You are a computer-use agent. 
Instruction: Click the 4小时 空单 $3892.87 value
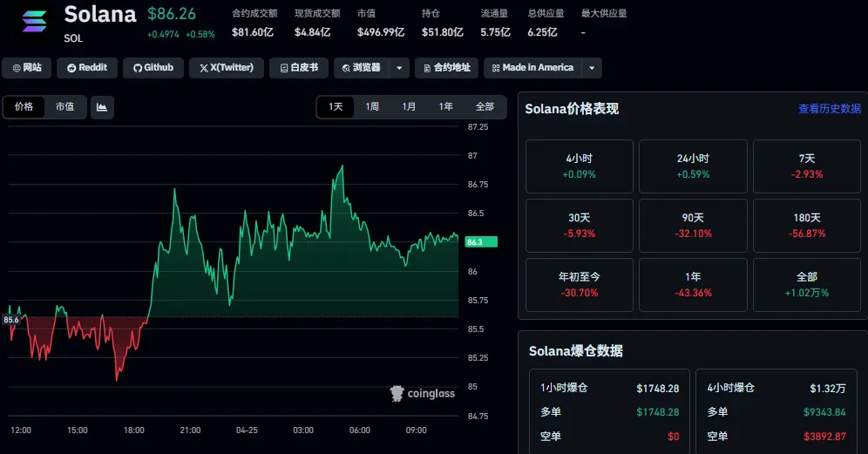point(824,437)
